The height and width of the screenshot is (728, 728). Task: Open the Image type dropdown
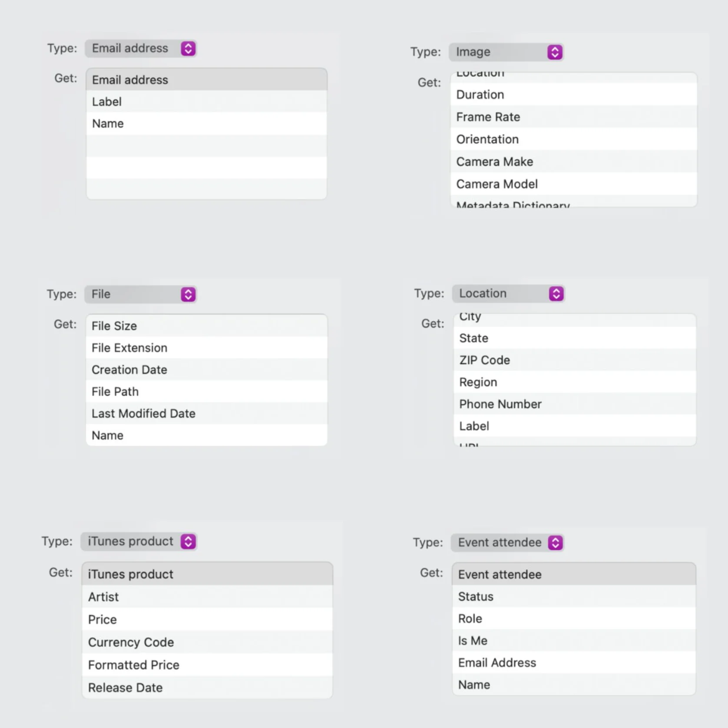tap(506, 52)
